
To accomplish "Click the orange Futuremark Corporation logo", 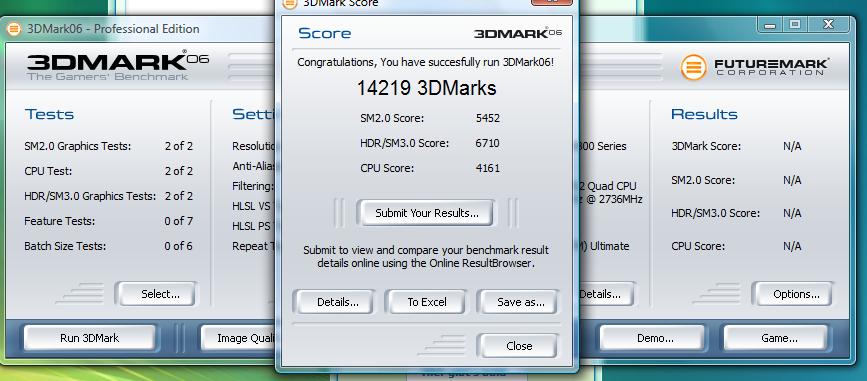I will pos(693,67).
